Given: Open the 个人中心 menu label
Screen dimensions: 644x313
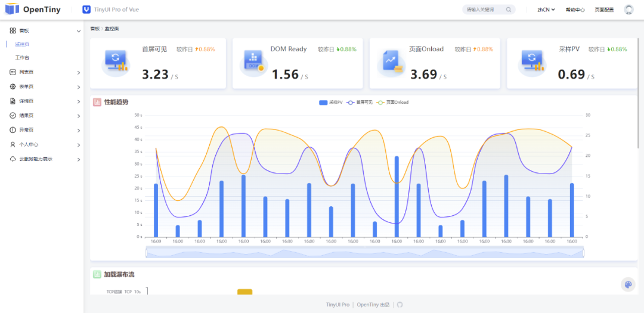Looking at the screenshot, I should 29,145.
